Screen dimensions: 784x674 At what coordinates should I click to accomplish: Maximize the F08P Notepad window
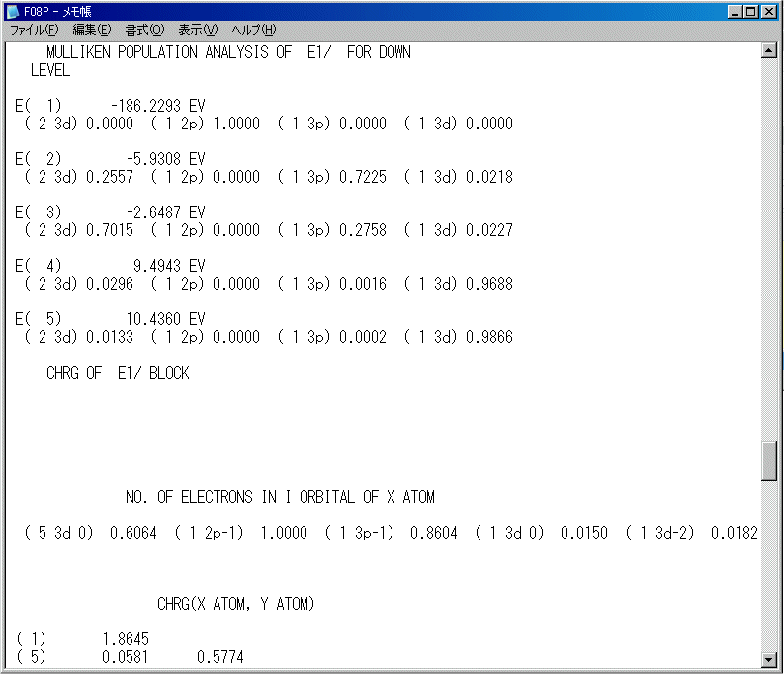click(x=751, y=12)
